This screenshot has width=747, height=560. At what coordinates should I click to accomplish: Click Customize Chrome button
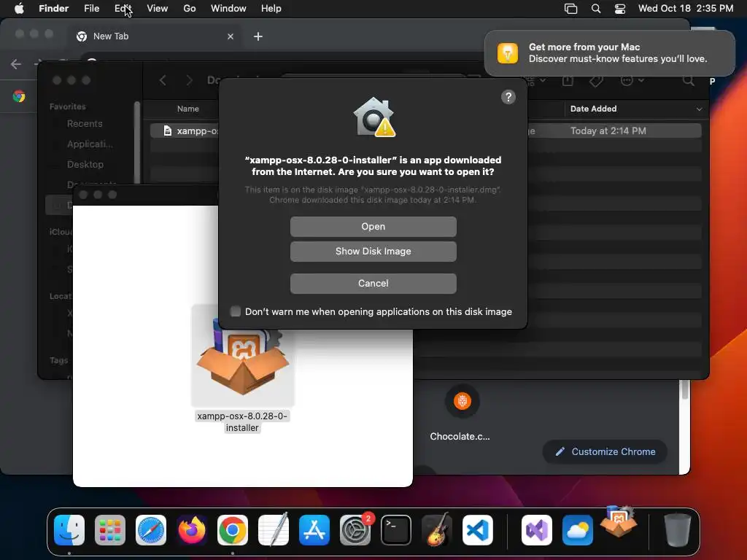tap(605, 451)
